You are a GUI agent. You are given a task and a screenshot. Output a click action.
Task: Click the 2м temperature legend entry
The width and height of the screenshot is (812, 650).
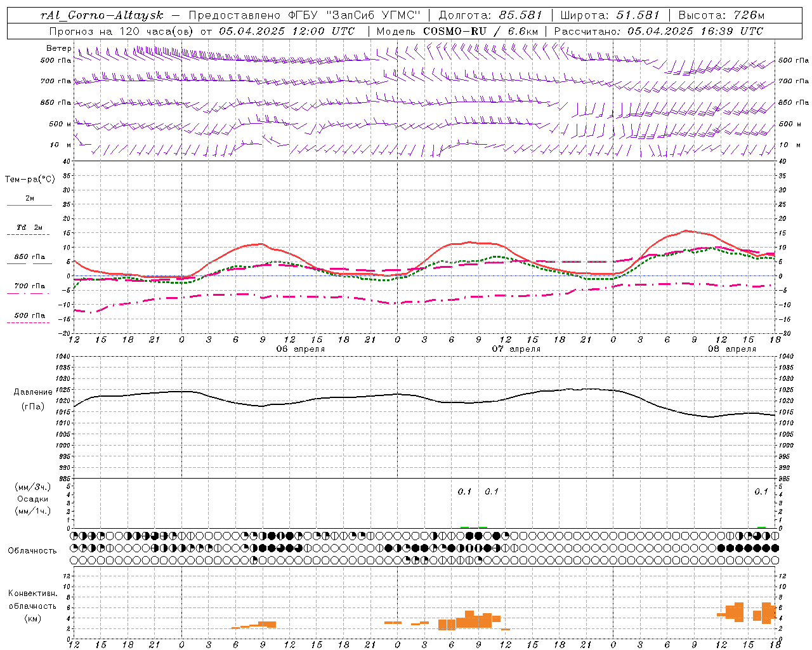(30, 198)
